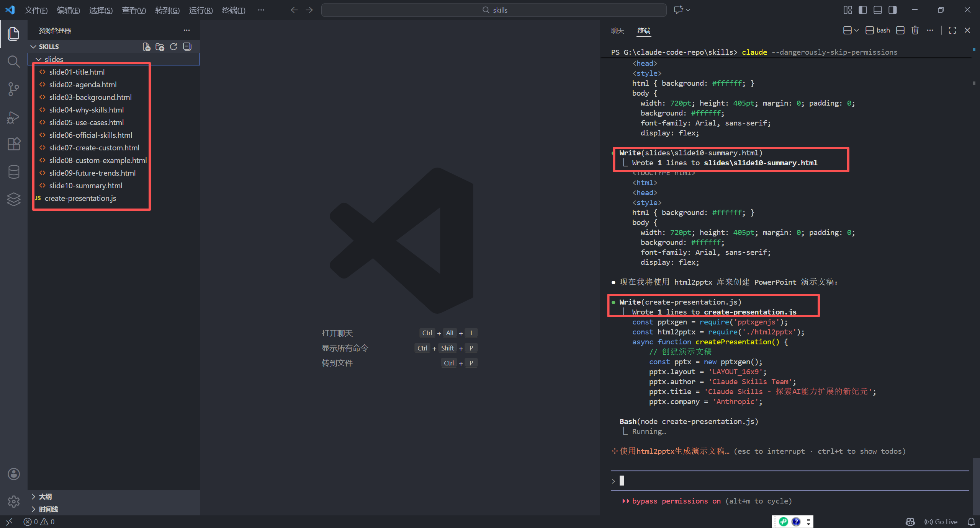Switch to the 终端 tab

644,31
